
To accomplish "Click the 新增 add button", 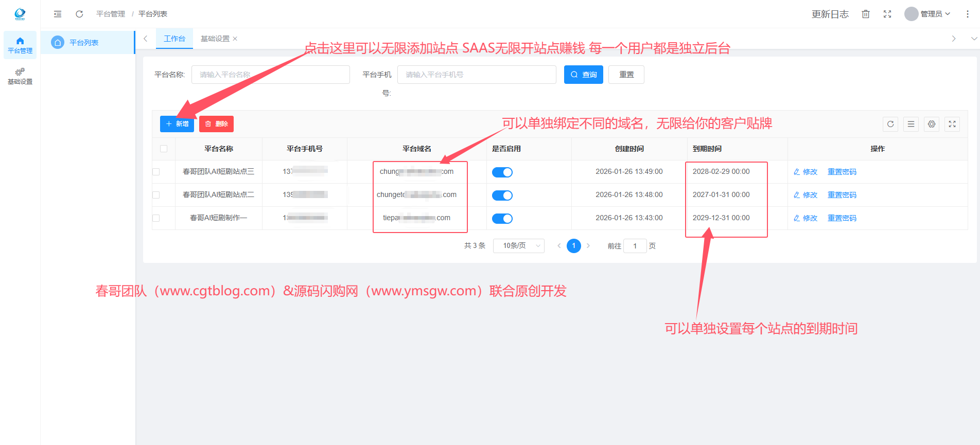I will tap(177, 124).
